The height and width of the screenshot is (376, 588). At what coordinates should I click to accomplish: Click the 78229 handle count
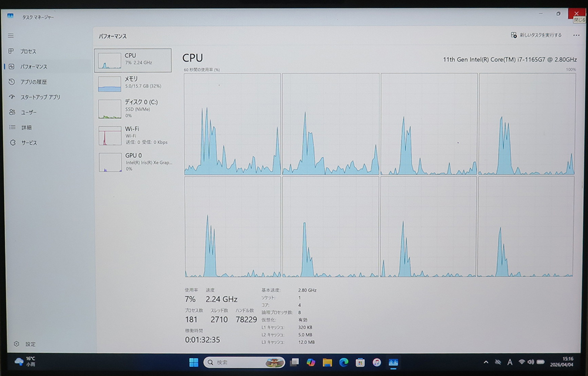(x=246, y=320)
